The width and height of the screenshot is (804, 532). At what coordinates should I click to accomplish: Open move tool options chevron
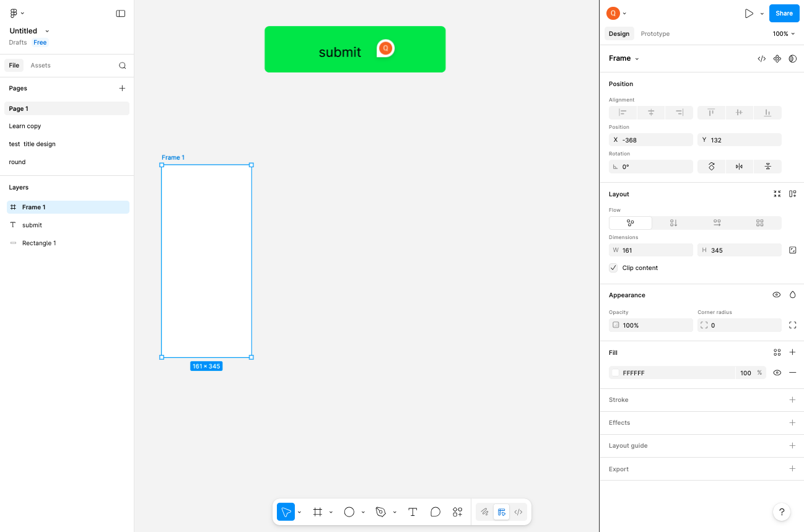pyautogui.click(x=299, y=513)
